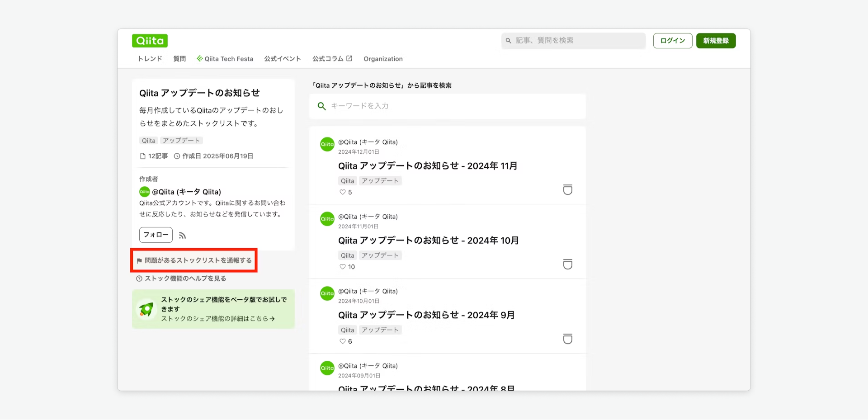The height and width of the screenshot is (420, 868).
Task: Click author @Qiita on the 2024年10月01日 post
Action: pyautogui.click(x=368, y=291)
